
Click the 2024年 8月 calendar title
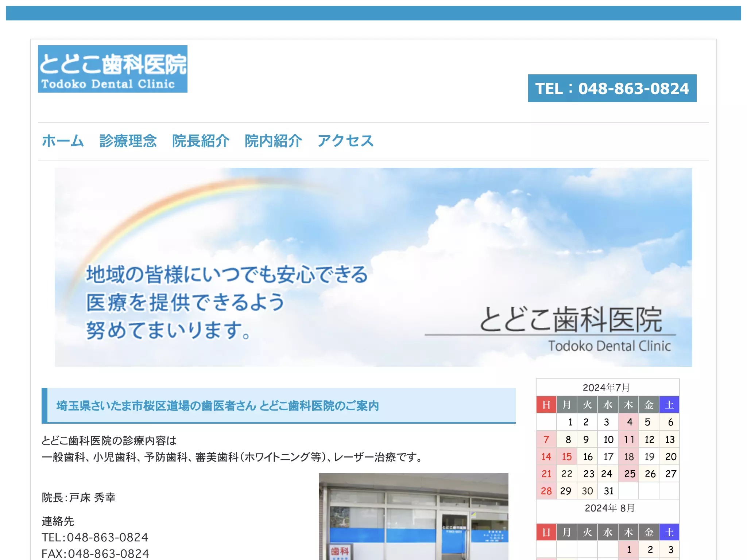click(x=609, y=508)
